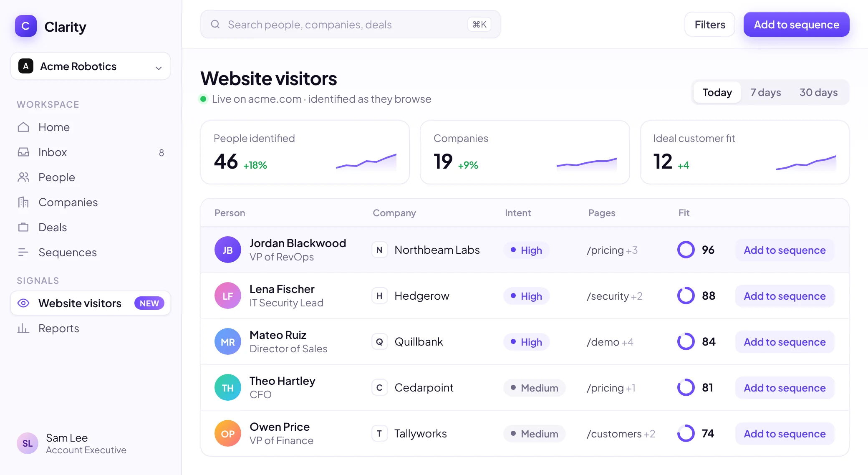Click the Companies stat card
Viewport: 868px width, 475px height.
click(525, 152)
